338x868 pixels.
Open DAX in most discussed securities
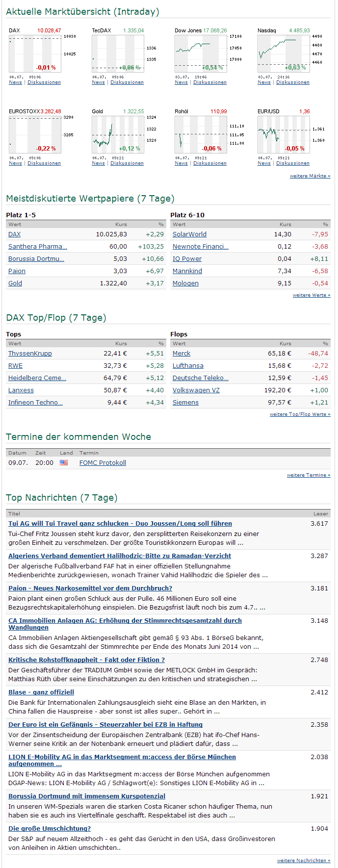click(15, 234)
